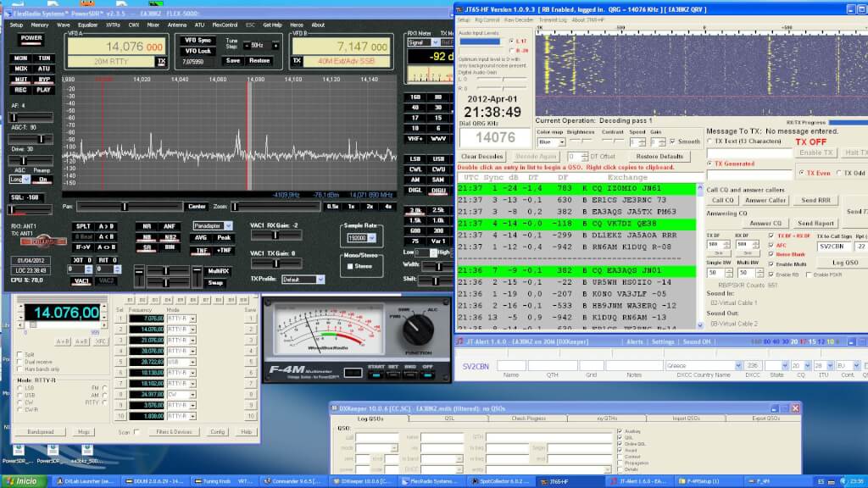Toggle the SPLT split button
The height and width of the screenshot is (488, 868).
click(x=83, y=226)
